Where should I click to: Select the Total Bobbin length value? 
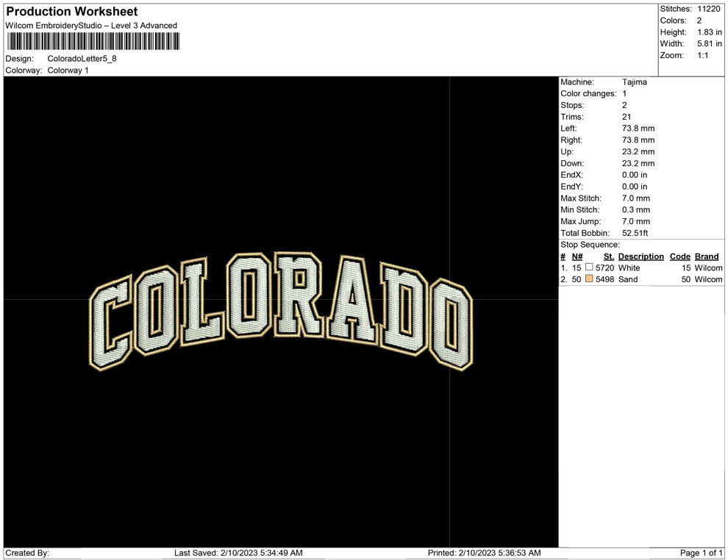(x=635, y=233)
